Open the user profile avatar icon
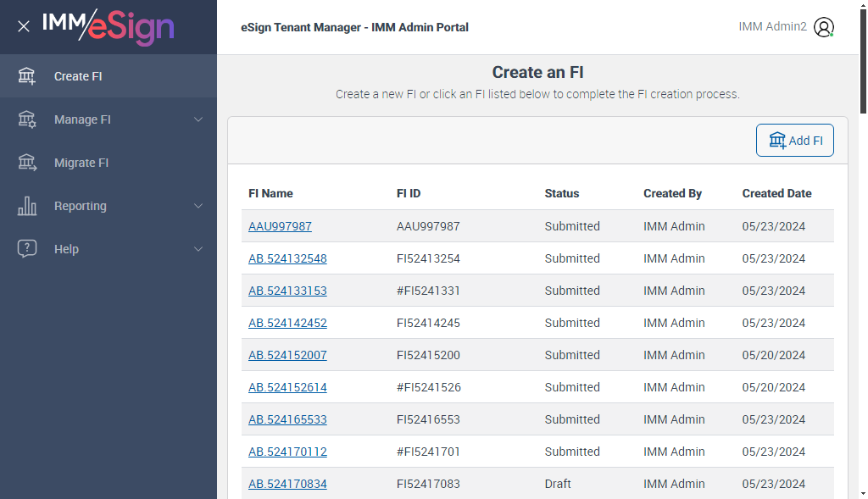Image resolution: width=868 pixels, height=499 pixels. click(x=823, y=27)
